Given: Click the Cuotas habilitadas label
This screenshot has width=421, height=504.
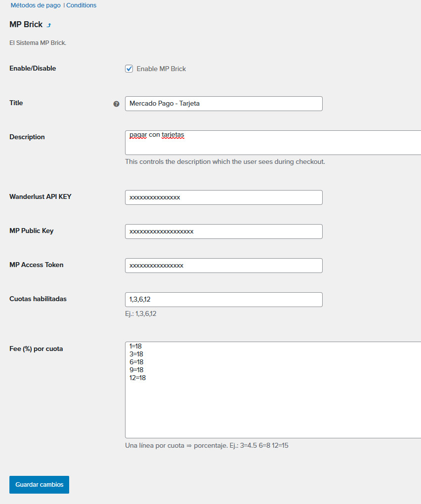Looking at the screenshot, I should [38, 299].
